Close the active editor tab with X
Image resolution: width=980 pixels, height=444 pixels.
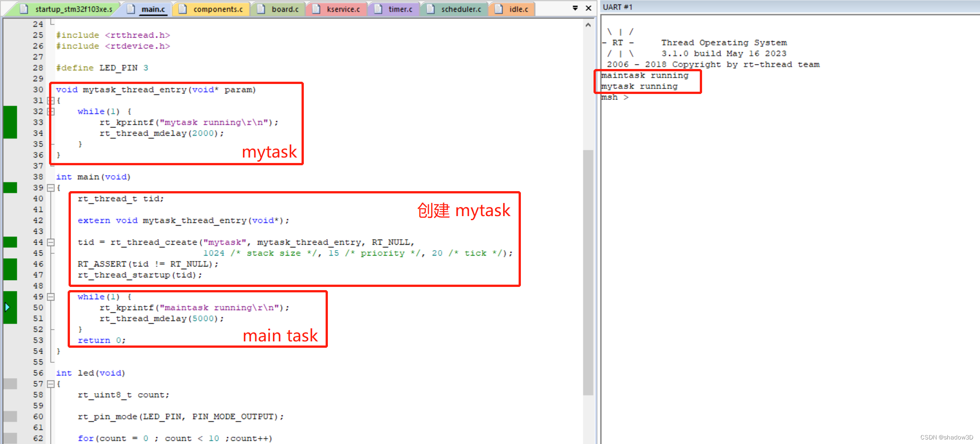pyautogui.click(x=589, y=8)
